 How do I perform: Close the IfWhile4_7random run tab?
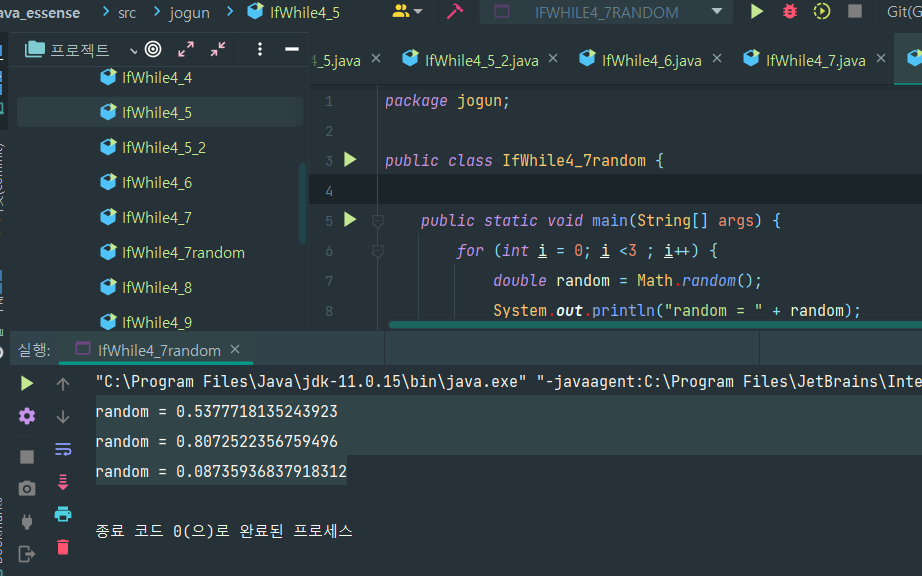click(235, 349)
